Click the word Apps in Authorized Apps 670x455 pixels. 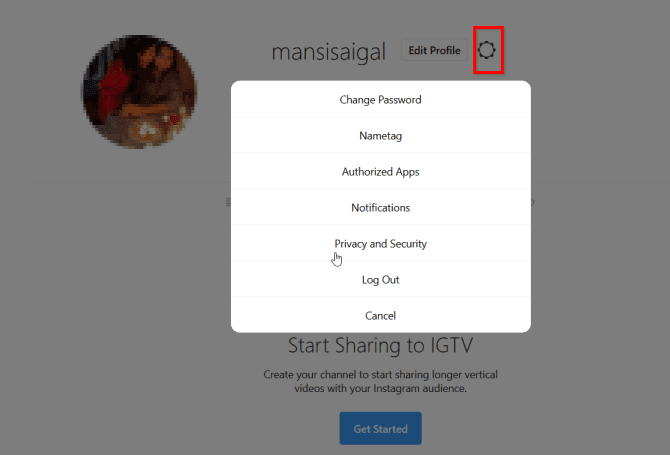(x=408, y=172)
